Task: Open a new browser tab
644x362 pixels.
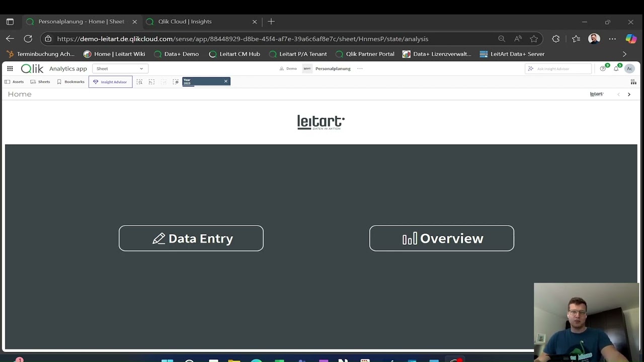Action: (x=271, y=22)
